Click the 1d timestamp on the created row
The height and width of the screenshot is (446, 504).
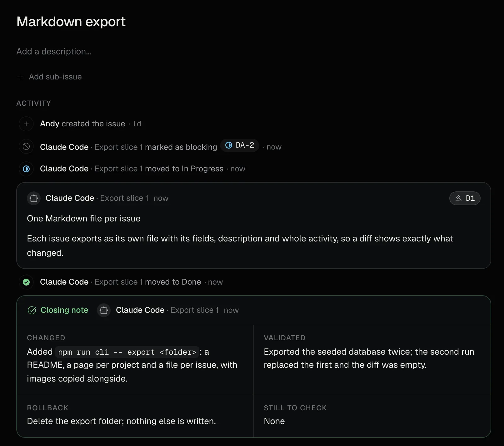(x=137, y=124)
